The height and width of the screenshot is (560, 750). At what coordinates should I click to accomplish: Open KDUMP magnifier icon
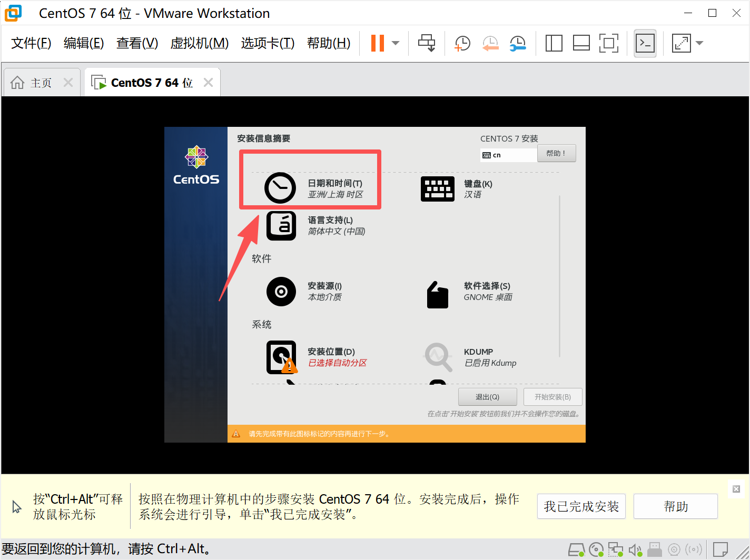coord(439,357)
